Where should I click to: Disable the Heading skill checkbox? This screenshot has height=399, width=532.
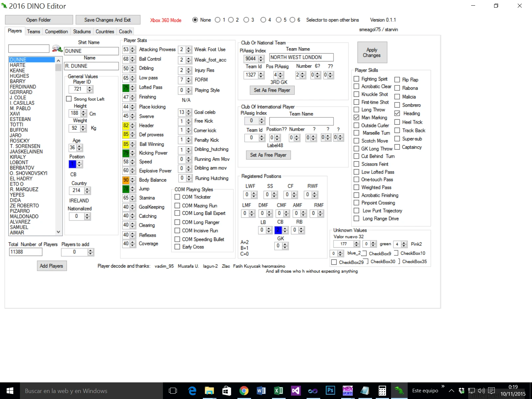pyautogui.click(x=398, y=113)
